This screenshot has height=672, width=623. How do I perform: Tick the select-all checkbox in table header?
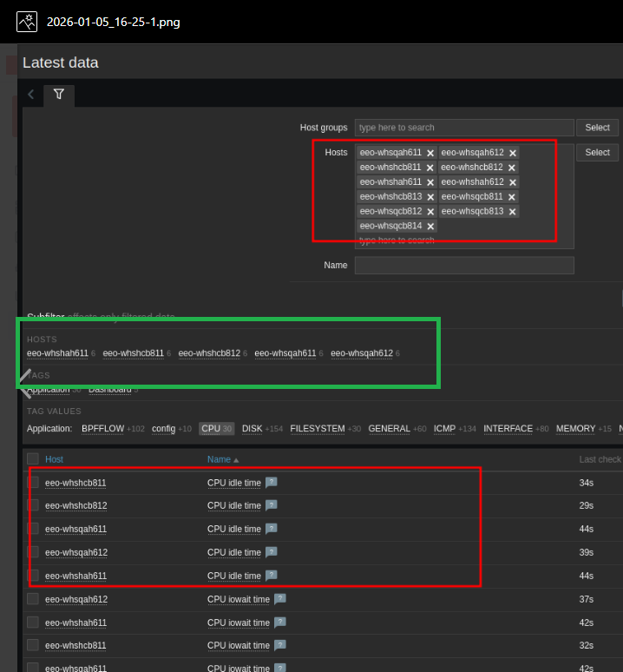(x=33, y=459)
